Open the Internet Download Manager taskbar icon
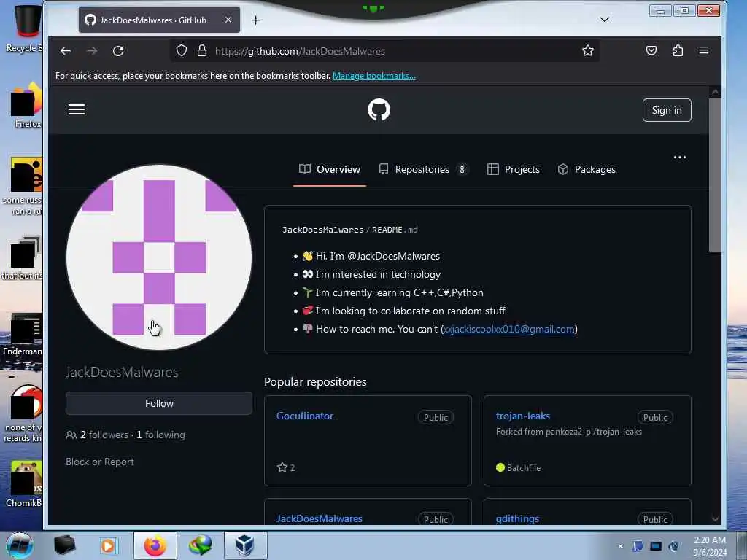This screenshot has height=560, width=747. point(200,545)
